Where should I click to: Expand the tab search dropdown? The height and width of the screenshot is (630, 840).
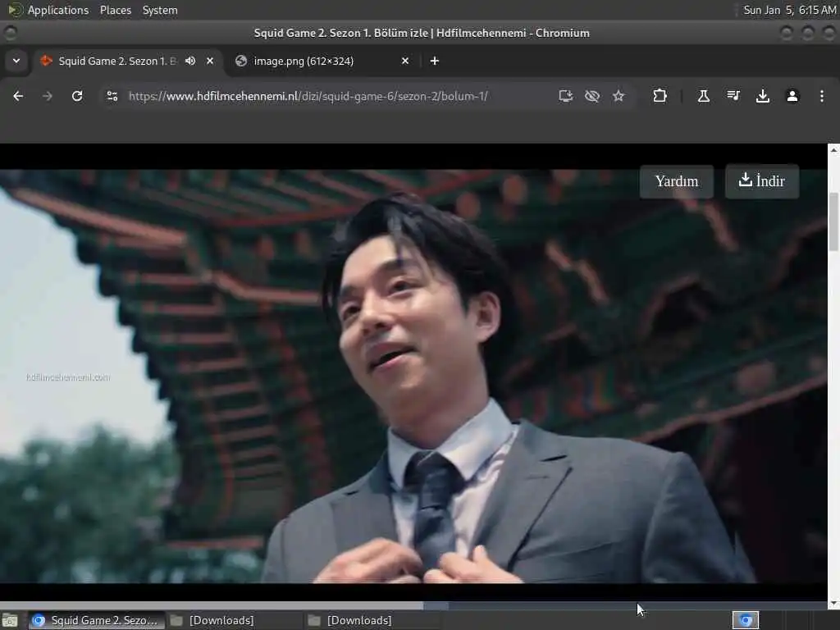click(x=16, y=61)
